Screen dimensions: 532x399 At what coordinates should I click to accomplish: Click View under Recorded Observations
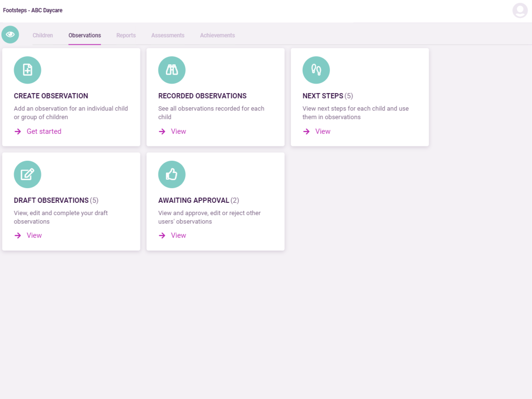[178, 131]
